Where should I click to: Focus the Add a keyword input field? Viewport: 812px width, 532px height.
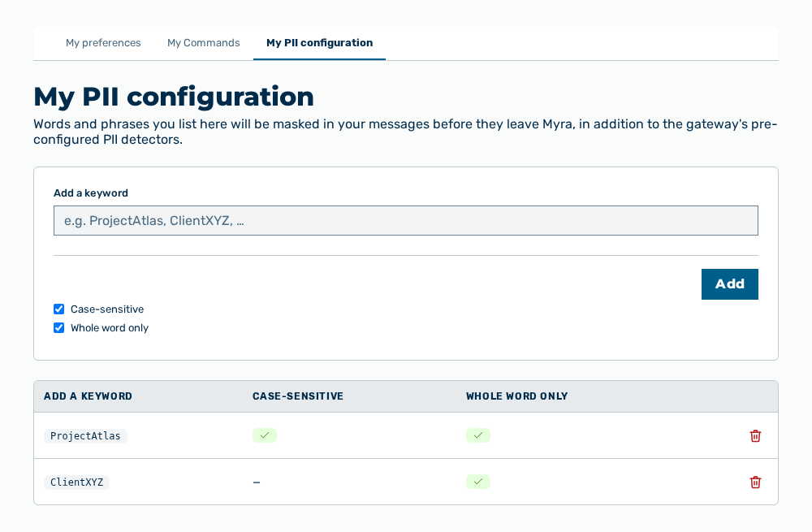click(406, 221)
